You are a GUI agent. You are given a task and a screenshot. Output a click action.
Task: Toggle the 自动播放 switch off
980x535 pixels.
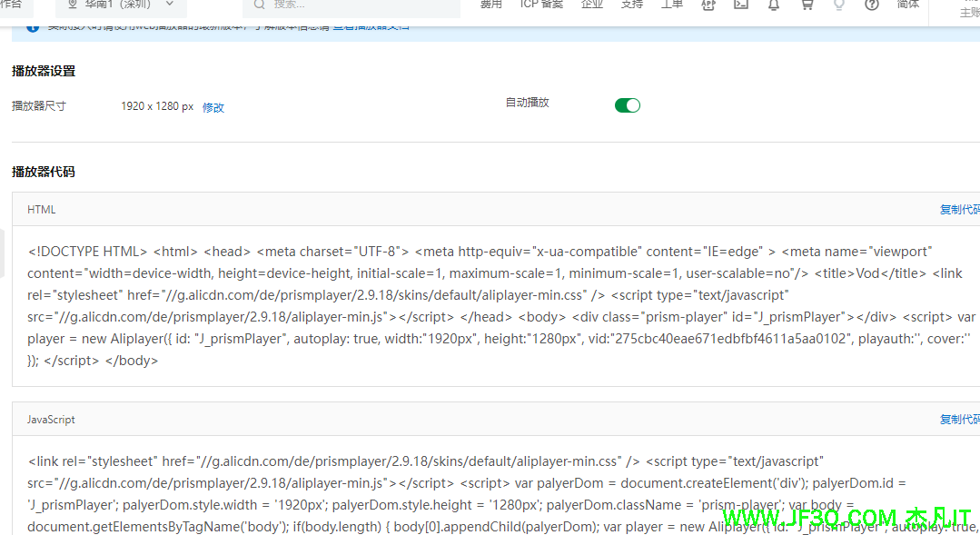coord(628,105)
